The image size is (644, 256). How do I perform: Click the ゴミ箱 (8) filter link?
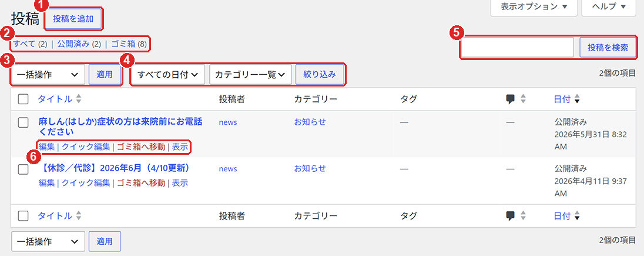[x=129, y=44]
